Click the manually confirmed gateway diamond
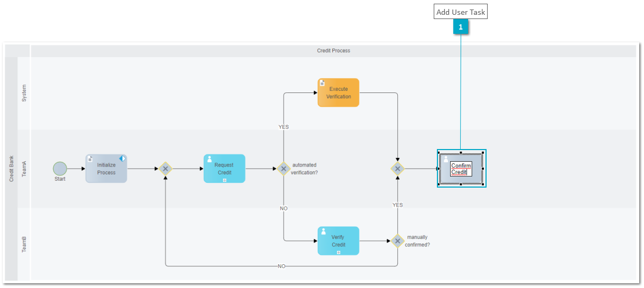 397,241
